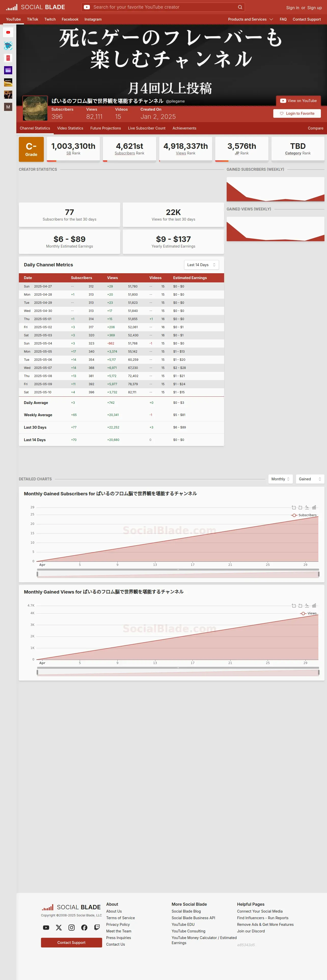Click the channel's round pot profile picture
Viewport: 327px width, 980px height.
click(35, 108)
